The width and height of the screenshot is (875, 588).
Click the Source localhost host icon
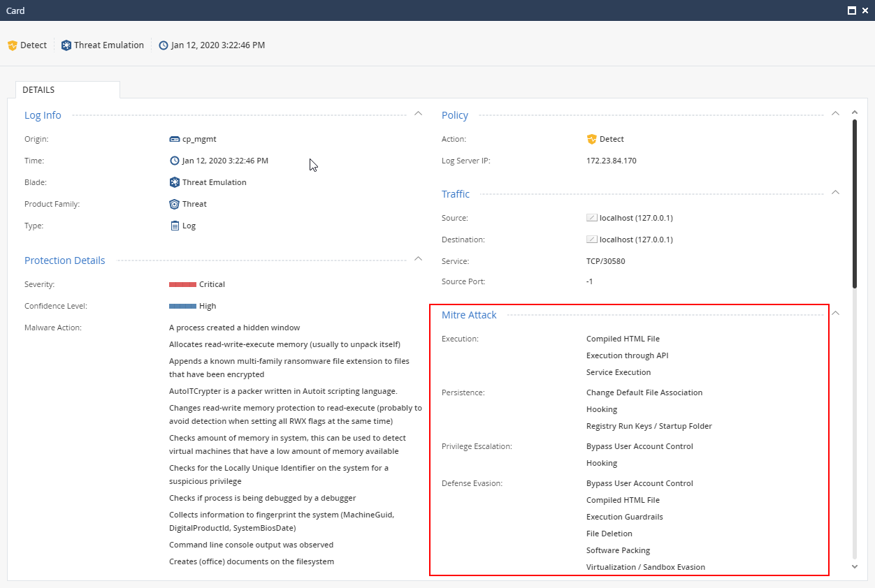(592, 218)
